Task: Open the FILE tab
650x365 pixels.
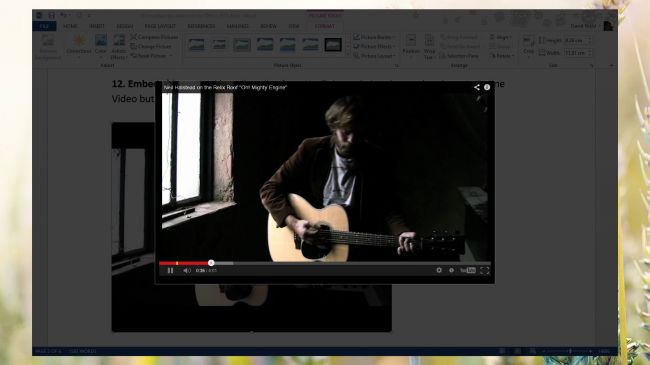Action: pyautogui.click(x=44, y=26)
